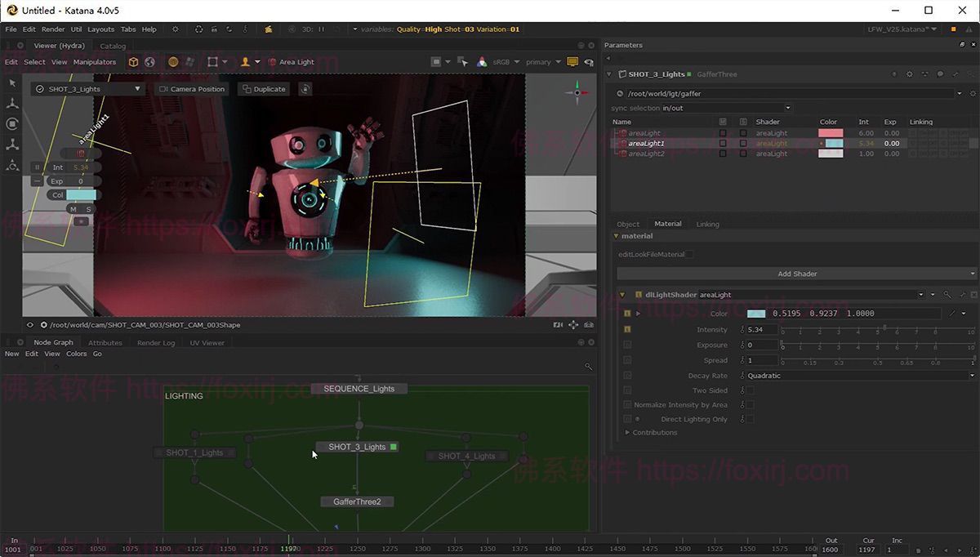
Task: Click the Area Light icon in viewer toolbar
Action: point(272,62)
